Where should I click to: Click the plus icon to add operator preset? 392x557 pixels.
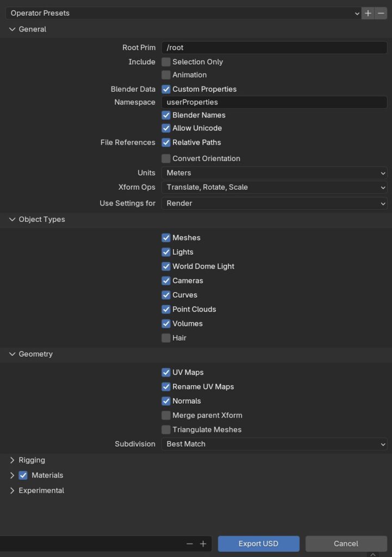click(368, 13)
